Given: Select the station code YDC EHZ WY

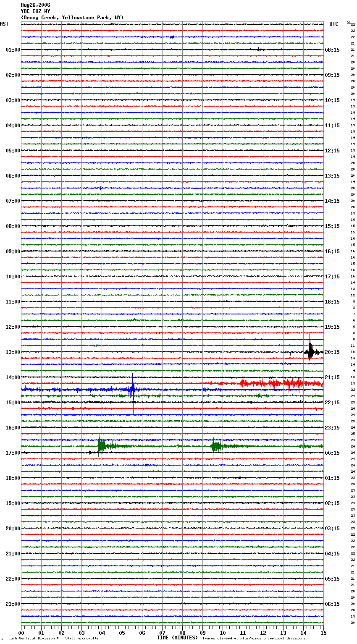Looking at the screenshot, I should [35, 11].
